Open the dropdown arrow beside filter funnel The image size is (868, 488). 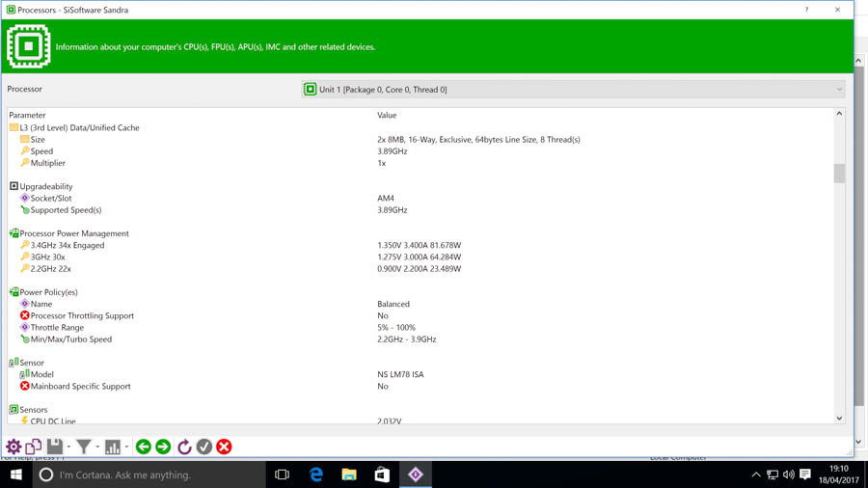pos(97,447)
